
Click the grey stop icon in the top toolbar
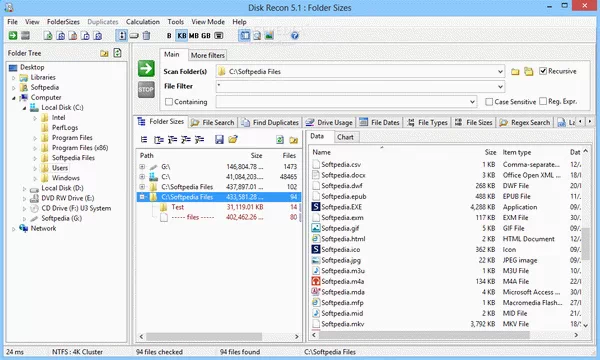(x=25, y=36)
